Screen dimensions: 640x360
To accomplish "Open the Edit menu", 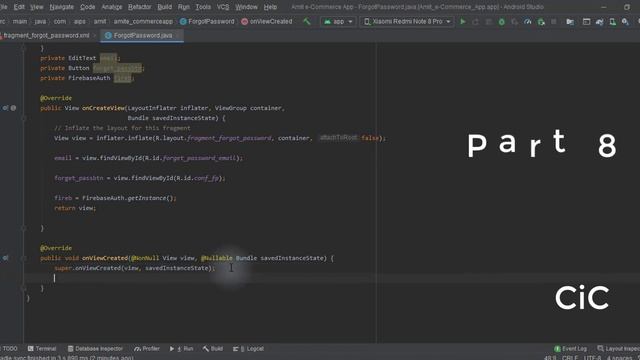I will pos(19,7).
